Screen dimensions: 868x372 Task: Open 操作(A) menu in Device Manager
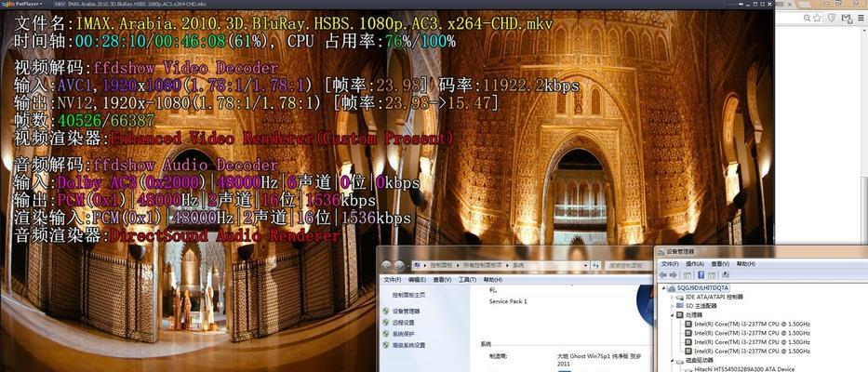click(695, 264)
